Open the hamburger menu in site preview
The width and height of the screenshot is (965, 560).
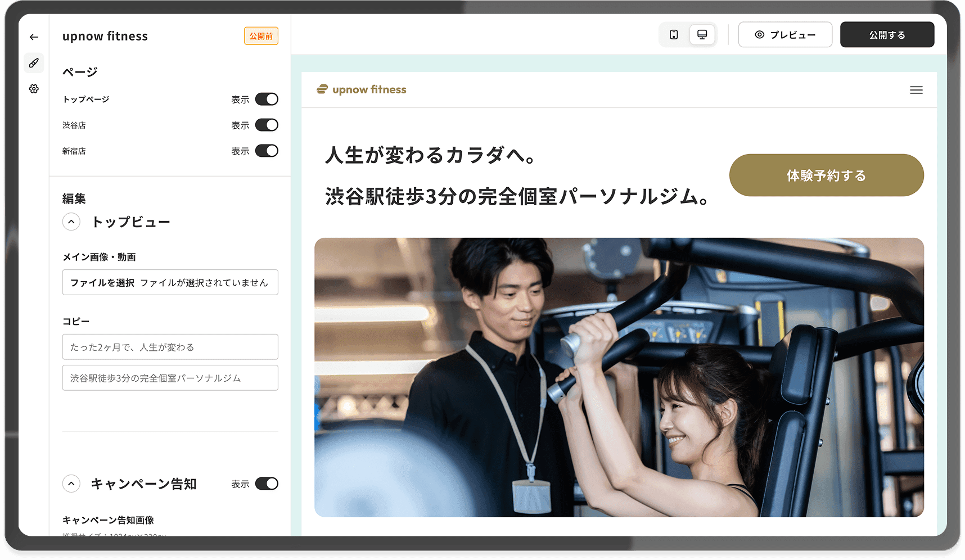[x=916, y=90]
